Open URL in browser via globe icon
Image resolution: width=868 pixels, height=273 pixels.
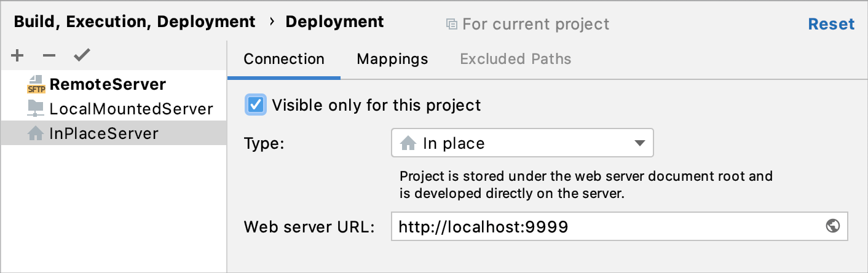click(x=833, y=226)
